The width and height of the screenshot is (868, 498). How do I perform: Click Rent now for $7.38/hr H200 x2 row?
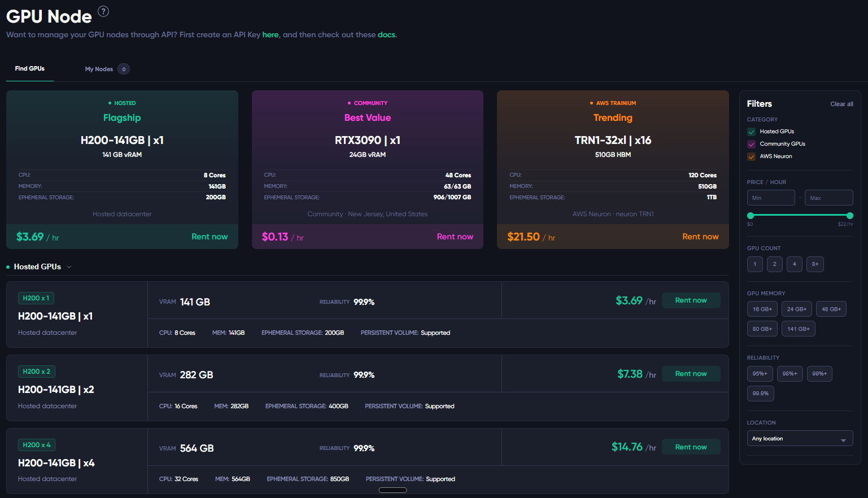[x=691, y=374]
